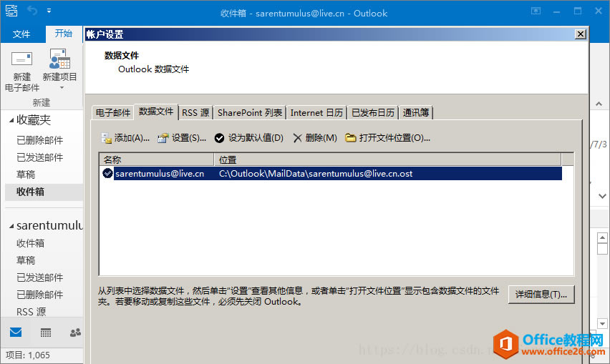Click the send/receive icon at top left
The height and width of the screenshot is (364, 610).
tap(11, 11)
